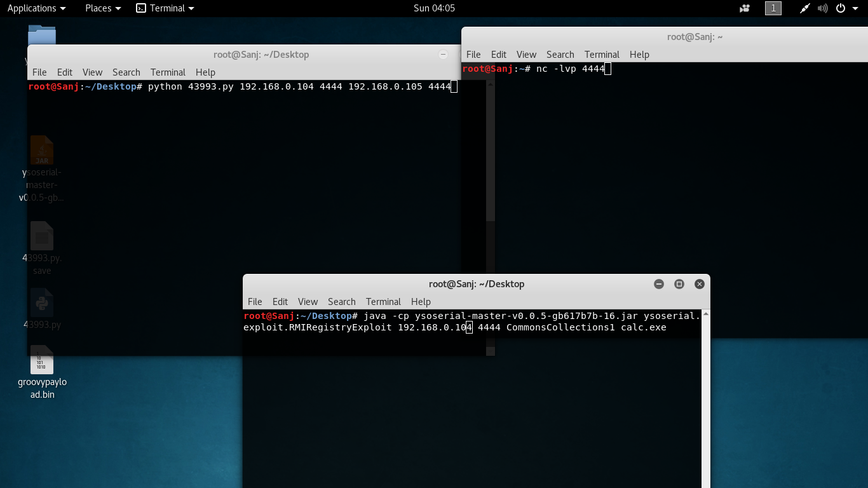Open the Terminal app menu in top bar

tap(165, 8)
